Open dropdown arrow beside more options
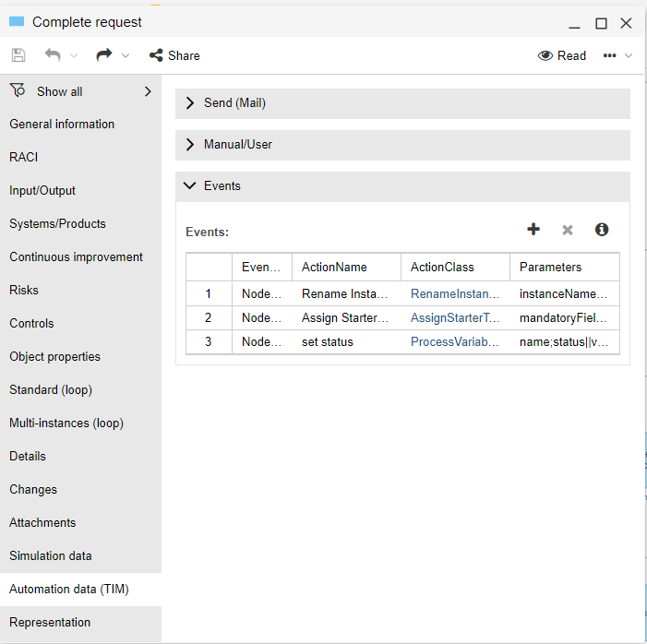 point(629,55)
